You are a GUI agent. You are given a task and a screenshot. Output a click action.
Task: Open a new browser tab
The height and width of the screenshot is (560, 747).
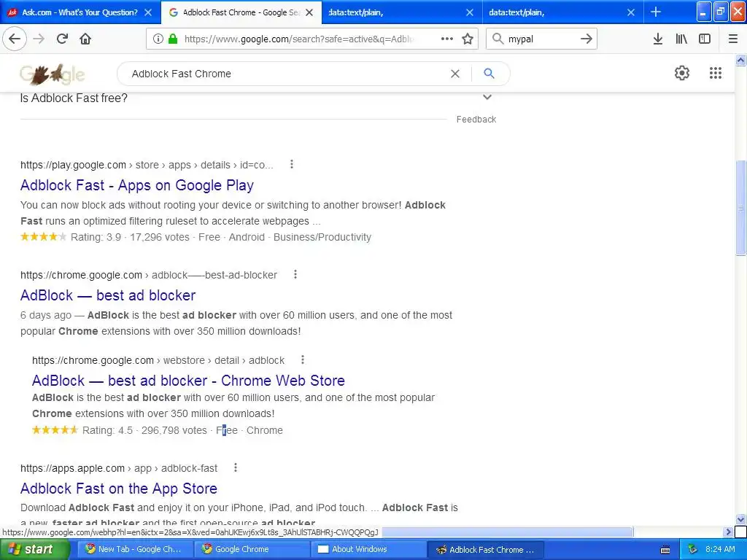(656, 12)
